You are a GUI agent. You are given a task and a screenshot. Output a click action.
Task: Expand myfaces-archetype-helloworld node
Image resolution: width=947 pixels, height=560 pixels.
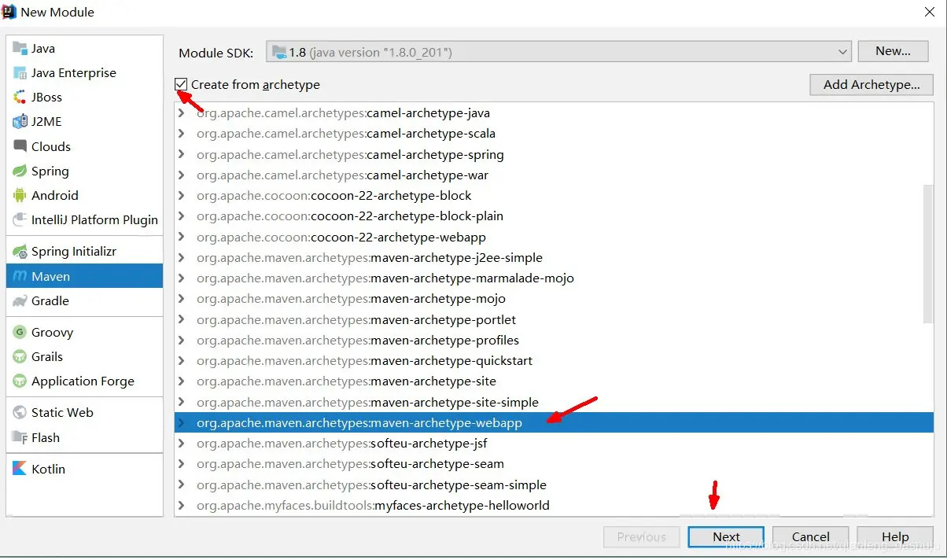click(182, 506)
